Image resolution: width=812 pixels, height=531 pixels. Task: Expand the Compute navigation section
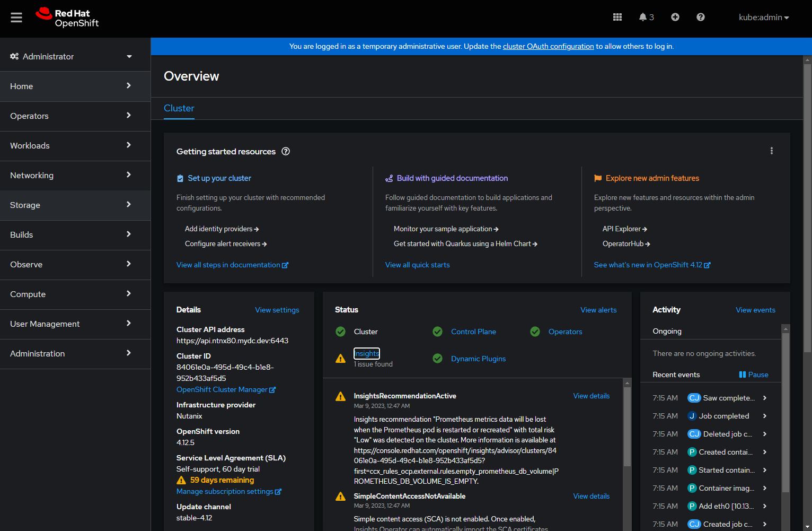coord(75,294)
